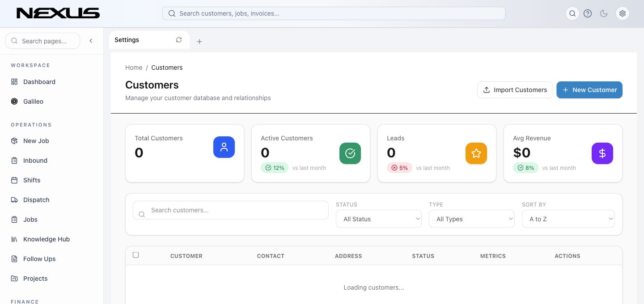Click the Dispatch truck icon
This screenshot has width=644, height=304.
click(14, 200)
